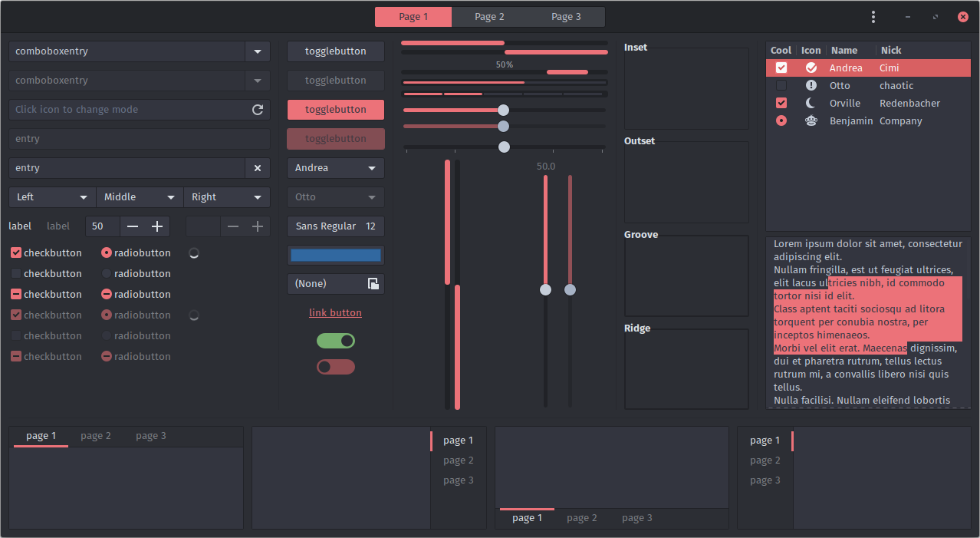This screenshot has height=538, width=980.
Task: Click the first togglebutton
Action: 336,51
